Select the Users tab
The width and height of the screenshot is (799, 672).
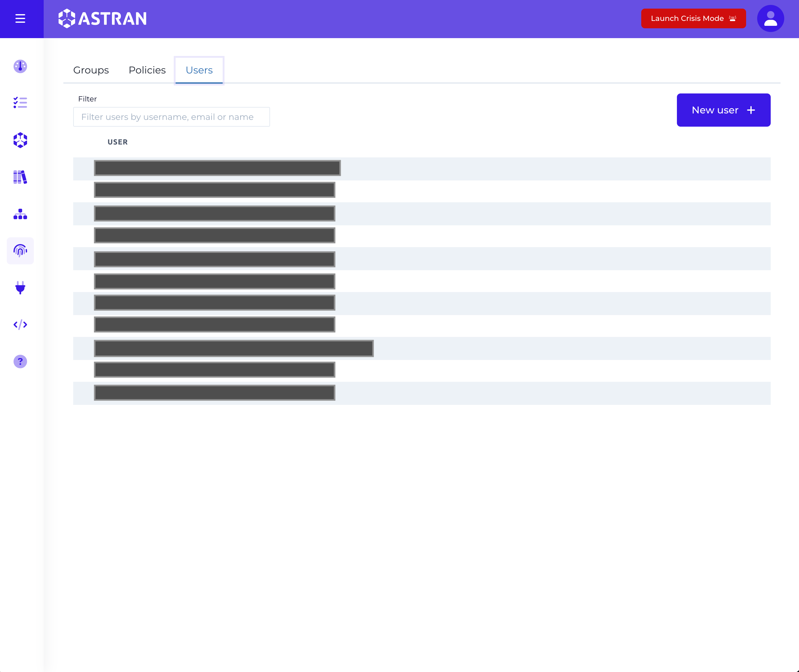[199, 70]
